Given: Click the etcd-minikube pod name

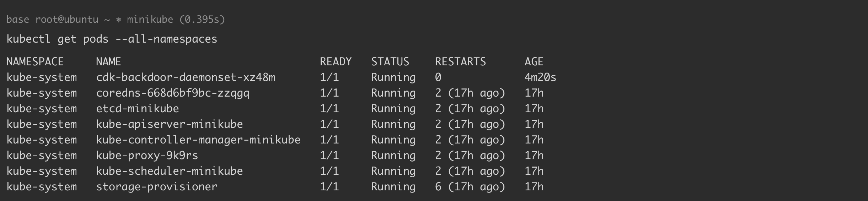Looking at the screenshot, I should tap(138, 109).
